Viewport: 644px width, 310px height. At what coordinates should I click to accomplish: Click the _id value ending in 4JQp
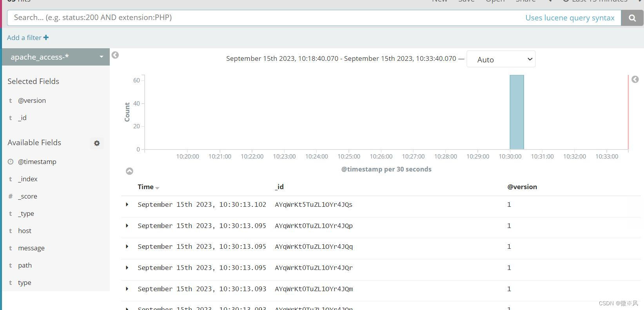click(314, 226)
